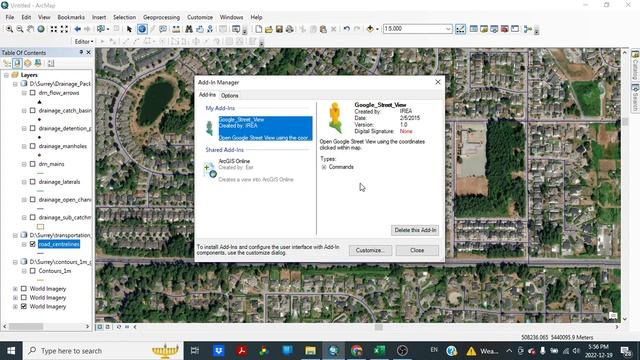Open the Catalog window toolbar icon

pyautogui.click(x=484, y=29)
